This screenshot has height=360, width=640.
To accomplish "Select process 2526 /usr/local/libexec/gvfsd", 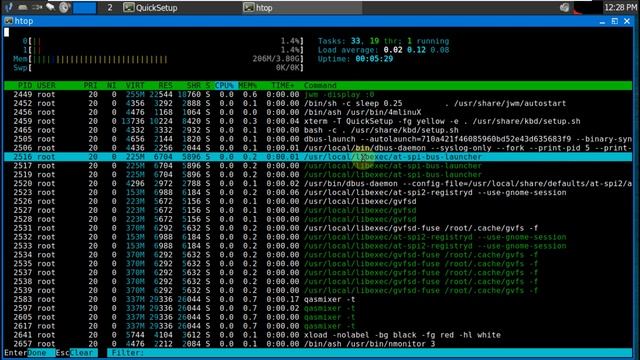I will click(x=318, y=201).
